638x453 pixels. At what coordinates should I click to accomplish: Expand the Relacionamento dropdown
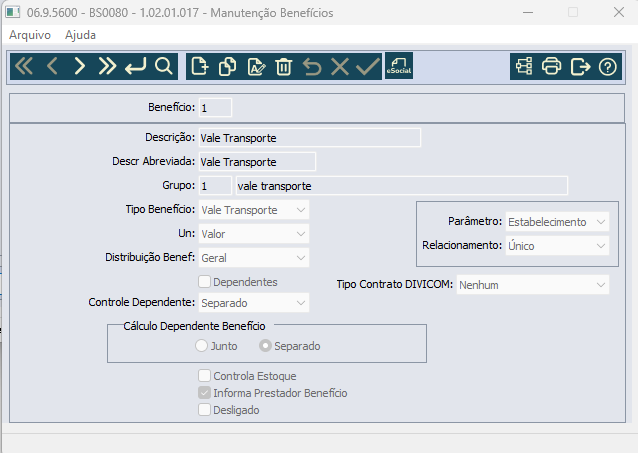pyautogui.click(x=557, y=246)
